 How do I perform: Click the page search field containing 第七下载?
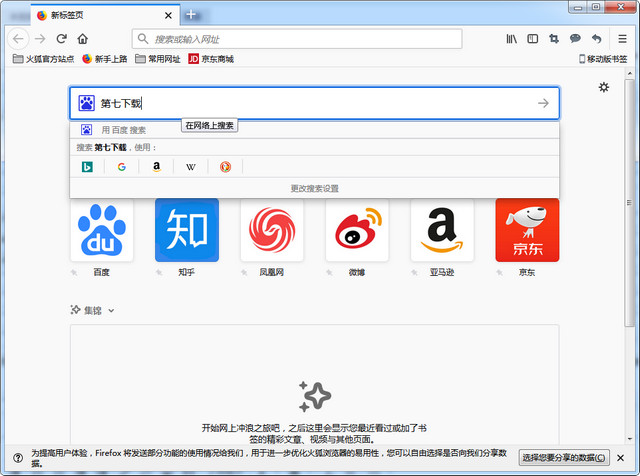click(314, 103)
